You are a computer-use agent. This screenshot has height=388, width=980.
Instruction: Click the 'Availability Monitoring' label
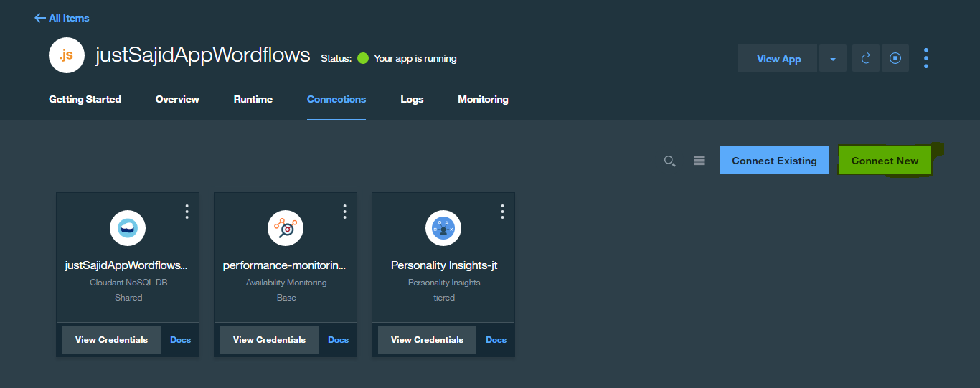tap(286, 283)
